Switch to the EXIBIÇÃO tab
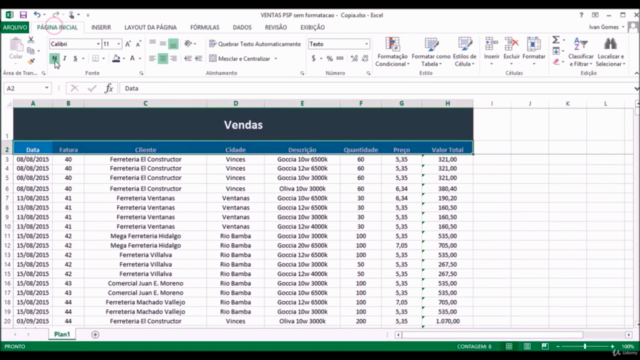 (x=312, y=27)
